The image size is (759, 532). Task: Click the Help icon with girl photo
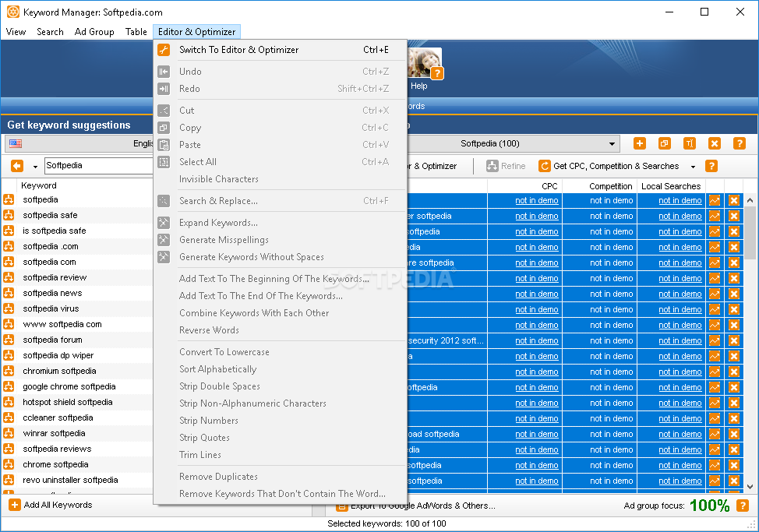[x=425, y=63]
